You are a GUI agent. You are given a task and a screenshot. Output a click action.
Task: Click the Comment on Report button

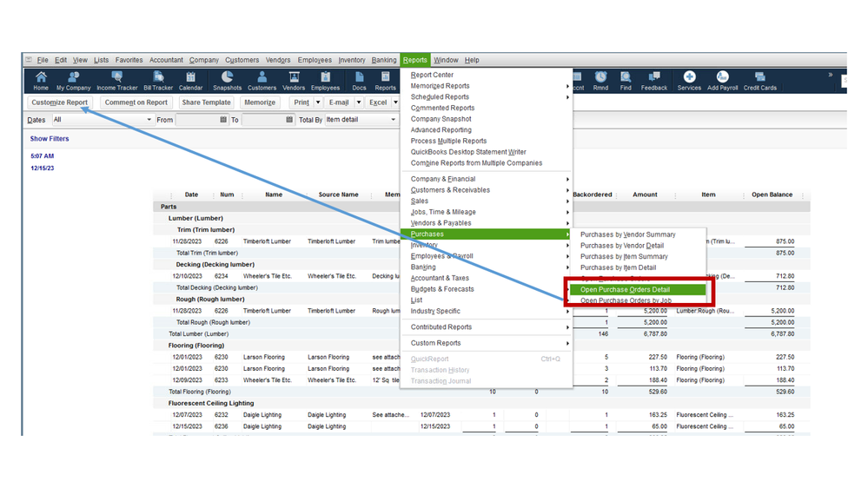click(136, 102)
